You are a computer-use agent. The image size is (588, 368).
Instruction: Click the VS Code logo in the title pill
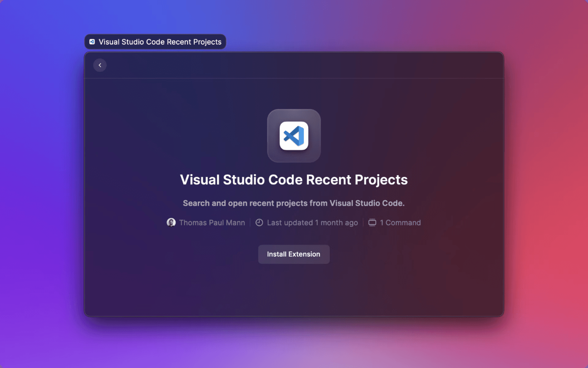pos(92,42)
